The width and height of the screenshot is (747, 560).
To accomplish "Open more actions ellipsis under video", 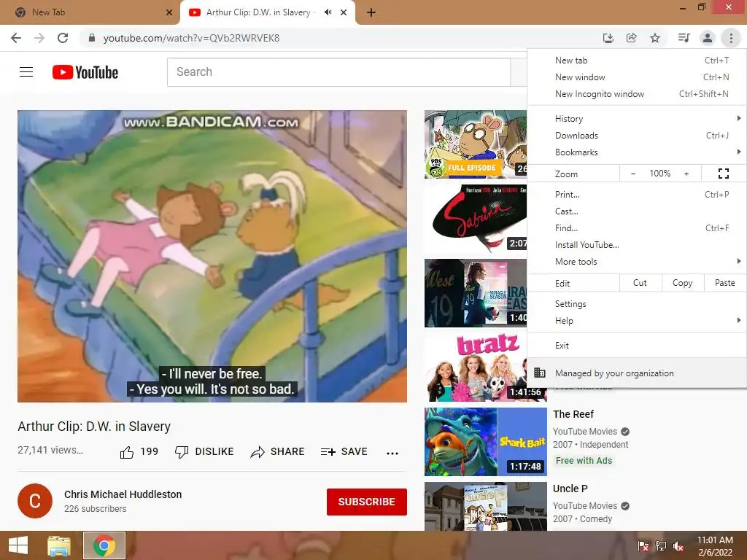I will (x=392, y=453).
